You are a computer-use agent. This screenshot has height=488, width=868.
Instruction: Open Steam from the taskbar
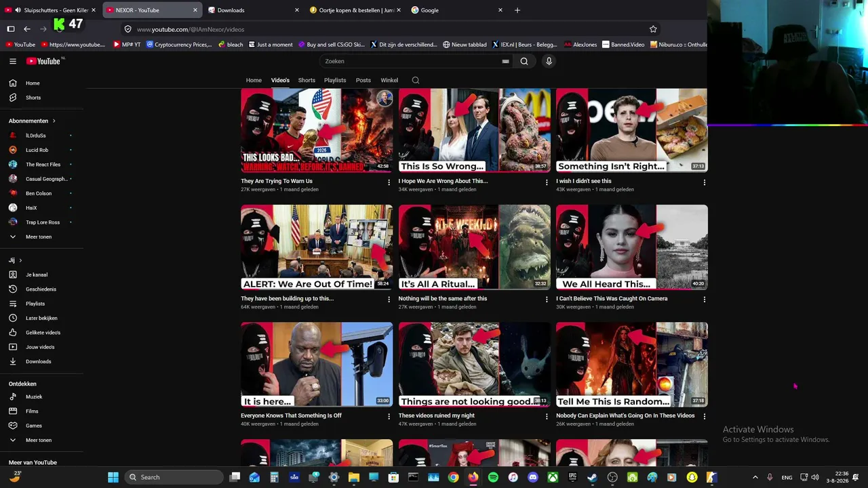[x=593, y=477]
